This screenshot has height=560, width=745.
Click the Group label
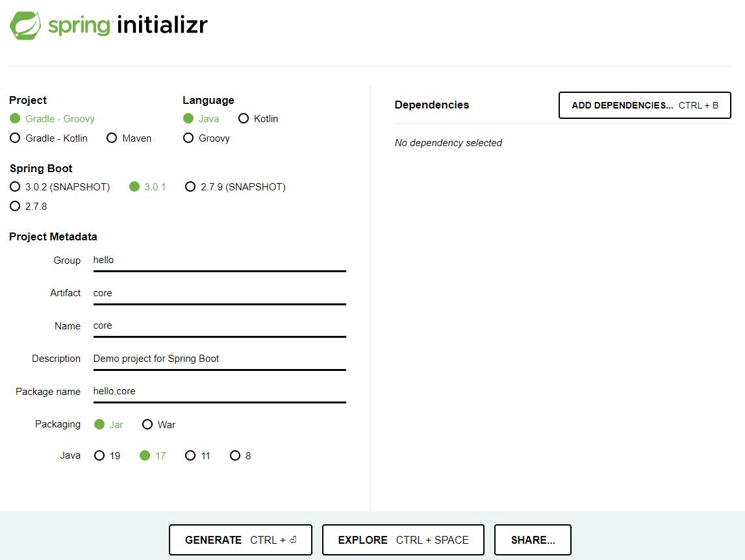(67, 261)
